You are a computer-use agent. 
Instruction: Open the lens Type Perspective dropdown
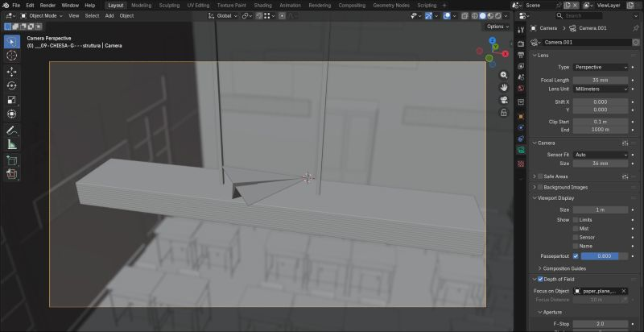click(x=601, y=67)
